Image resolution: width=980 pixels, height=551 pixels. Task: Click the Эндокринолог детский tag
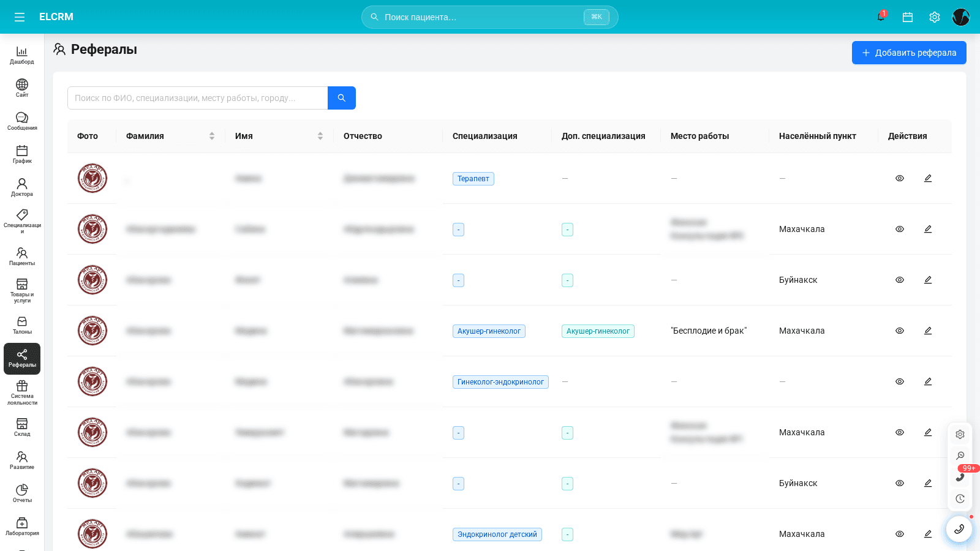pyautogui.click(x=497, y=534)
